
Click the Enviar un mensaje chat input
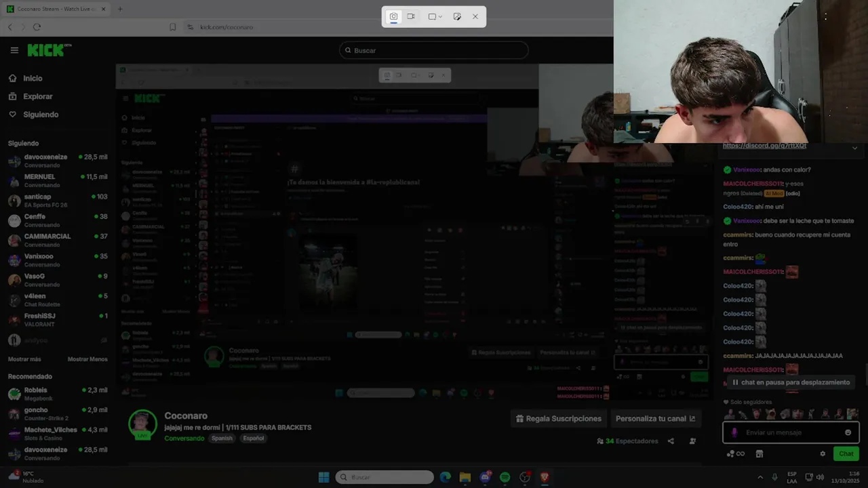pyautogui.click(x=790, y=432)
